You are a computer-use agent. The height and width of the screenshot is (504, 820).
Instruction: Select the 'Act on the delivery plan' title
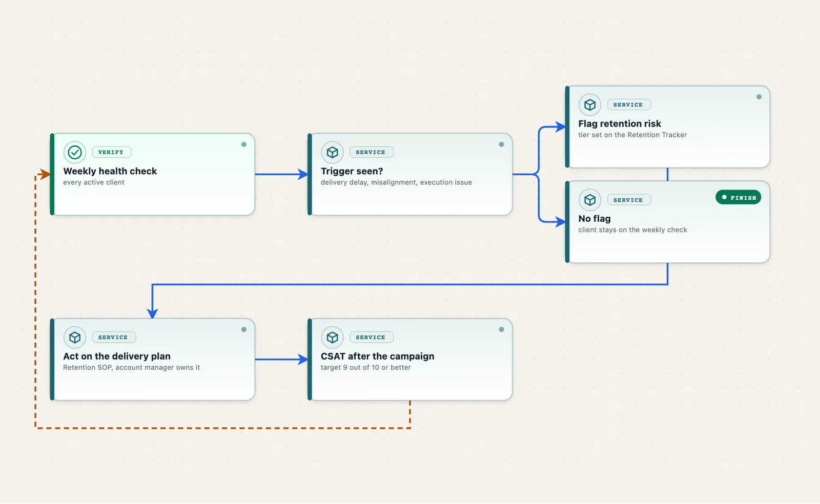coord(117,356)
